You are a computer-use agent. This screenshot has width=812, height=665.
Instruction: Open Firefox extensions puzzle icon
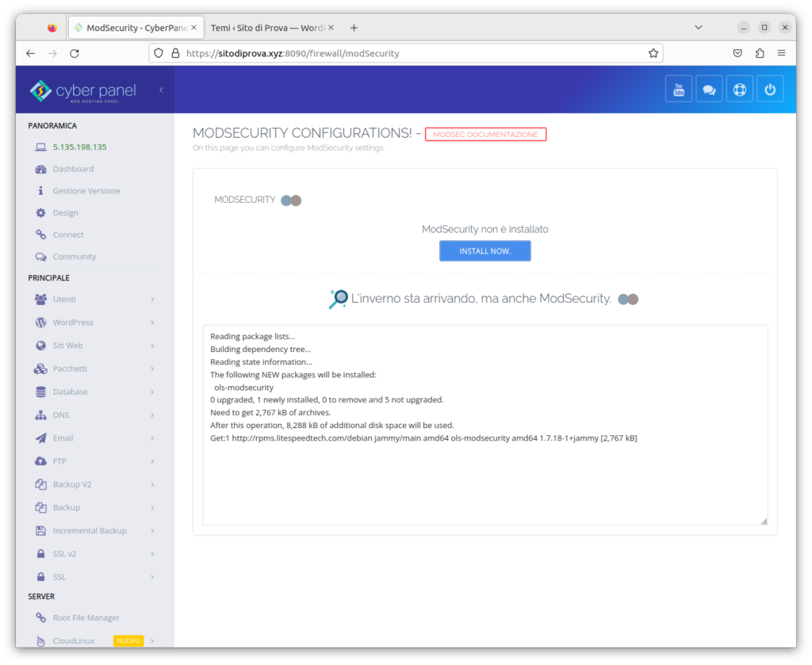click(760, 53)
